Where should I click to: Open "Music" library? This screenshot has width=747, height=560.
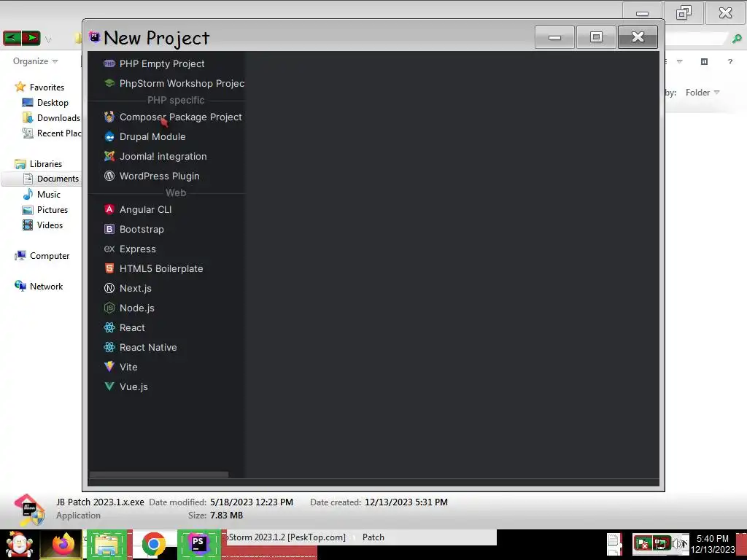[42, 194]
